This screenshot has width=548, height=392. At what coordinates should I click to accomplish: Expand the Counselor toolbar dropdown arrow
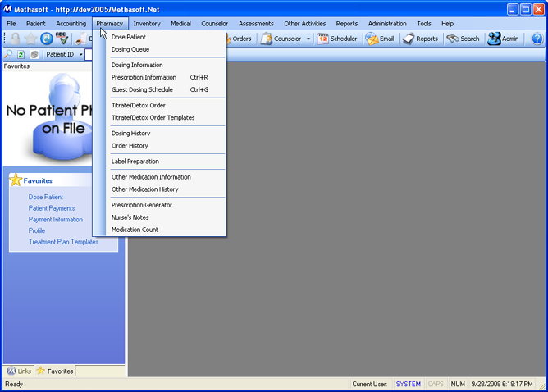point(308,39)
